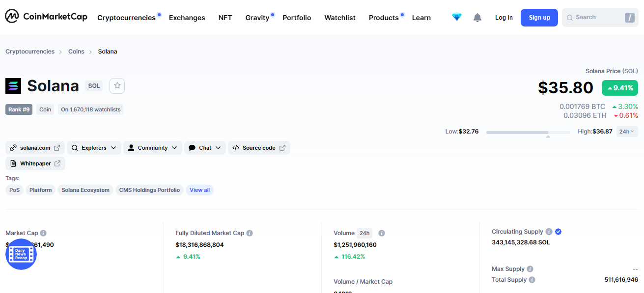Screen dimensions: 644x293
Task: Open the Source code link
Action: coord(259,148)
